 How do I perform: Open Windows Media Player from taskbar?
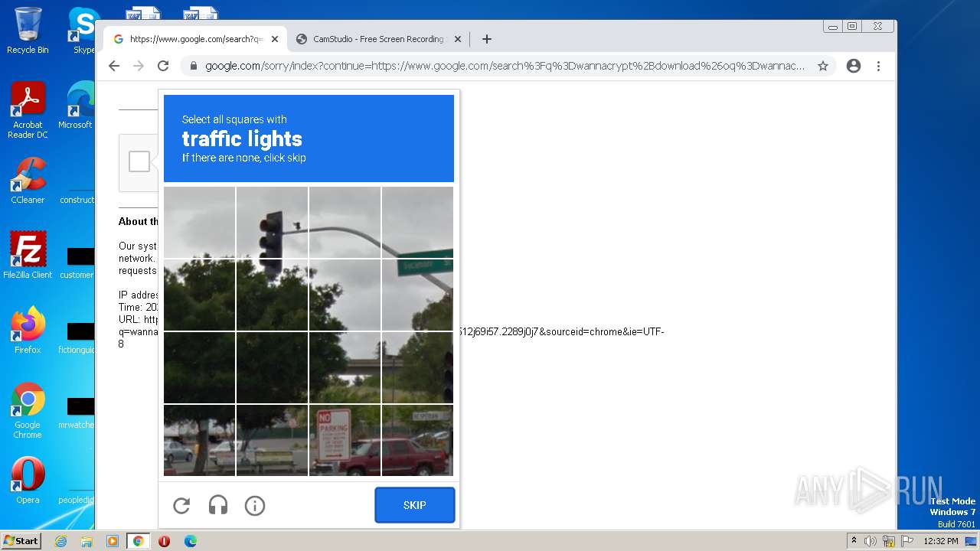click(113, 541)
